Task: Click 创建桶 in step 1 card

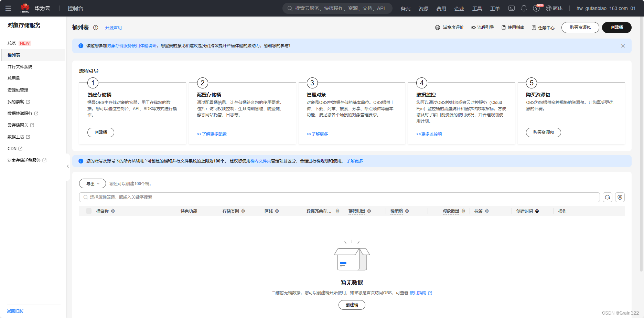Action: point(101,132)
